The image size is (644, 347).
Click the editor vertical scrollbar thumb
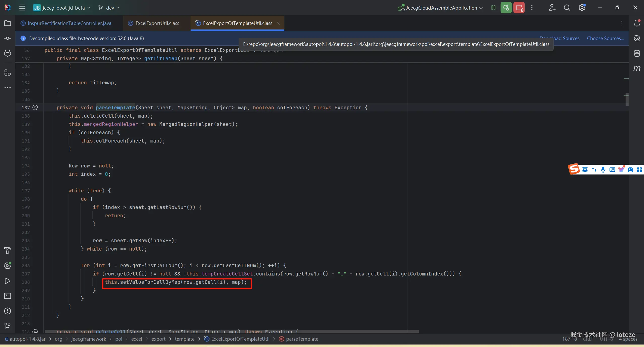pyautogui.click(x=627, y=99)
